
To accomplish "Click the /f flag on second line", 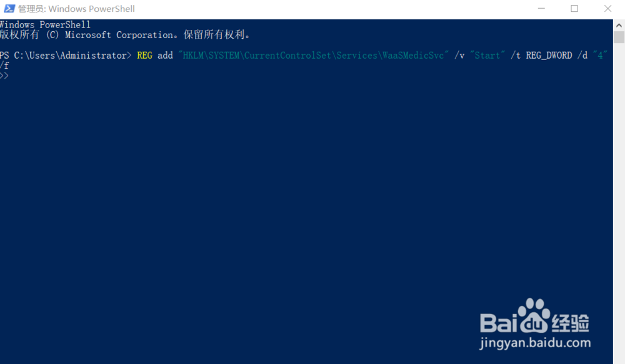I will pos(4,66).
